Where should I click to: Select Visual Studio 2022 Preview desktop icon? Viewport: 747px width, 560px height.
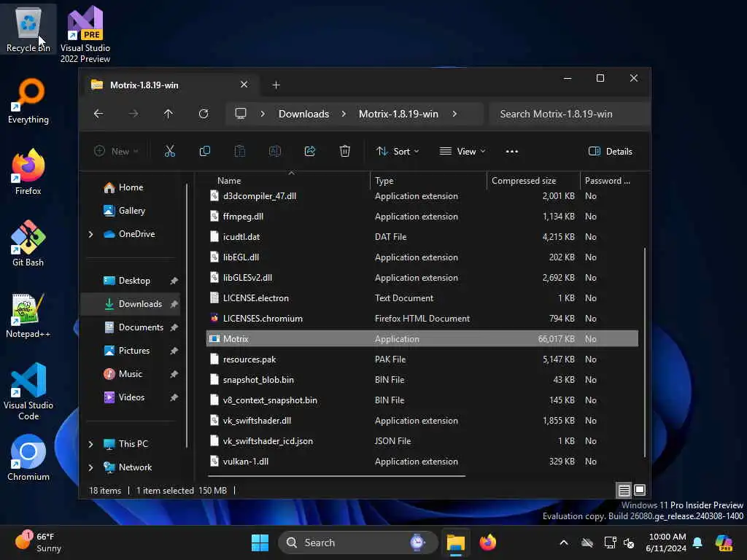tap(85, 34)
